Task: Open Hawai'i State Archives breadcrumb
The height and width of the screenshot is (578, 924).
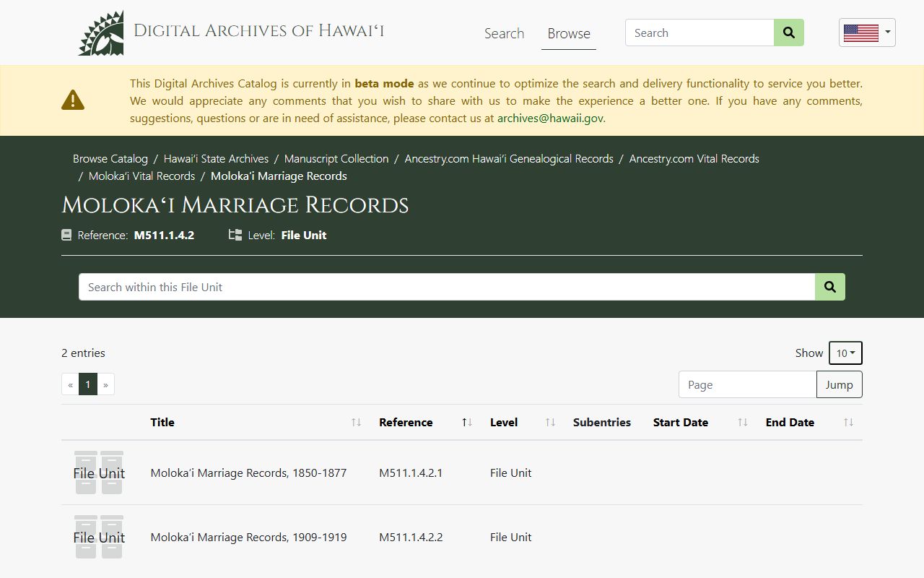Action: click(x=216, y=158)
